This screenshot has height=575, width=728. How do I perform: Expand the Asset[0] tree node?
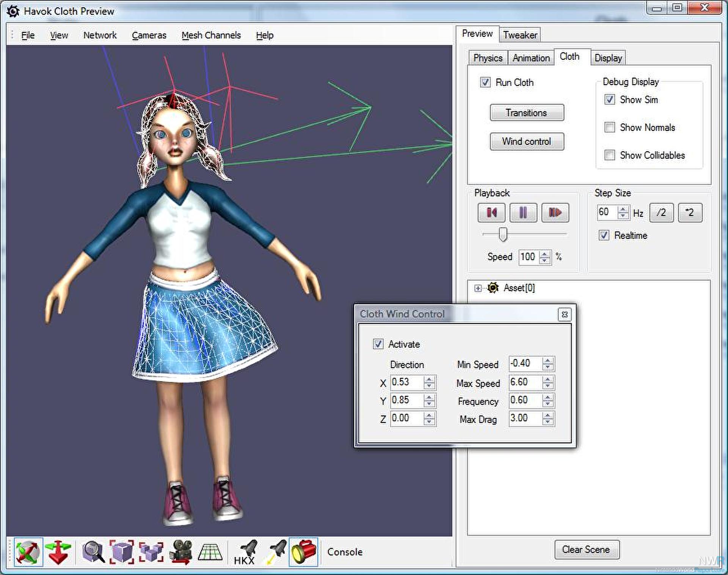(478, 288)
